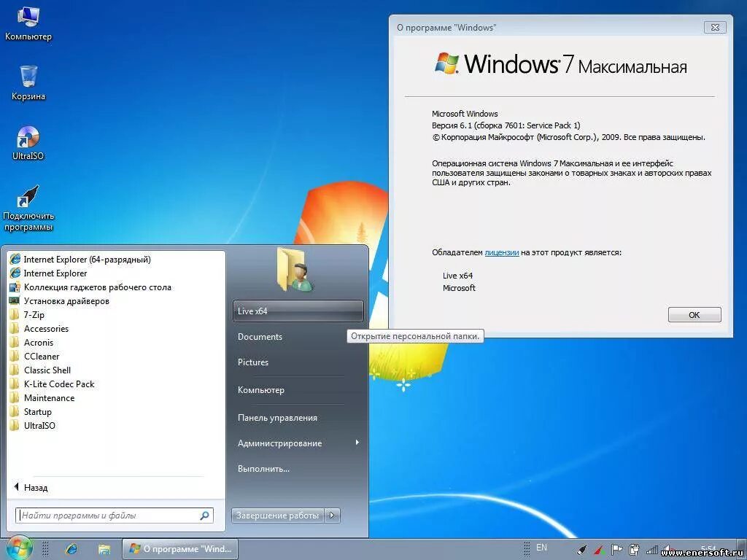Expand the Maintenance folder
Screen dimensions: 747x560
[42, 397]
